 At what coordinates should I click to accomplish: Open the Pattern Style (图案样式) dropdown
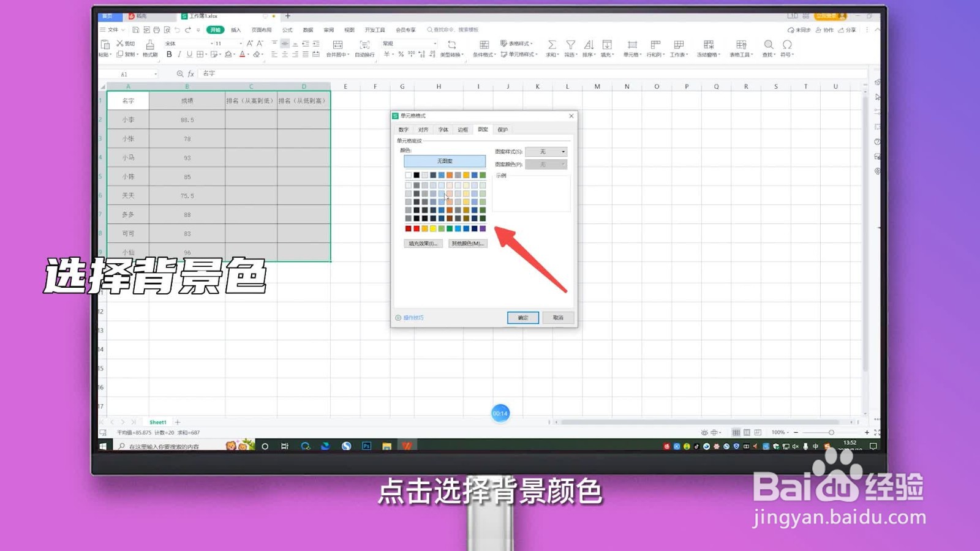(546, 151)
